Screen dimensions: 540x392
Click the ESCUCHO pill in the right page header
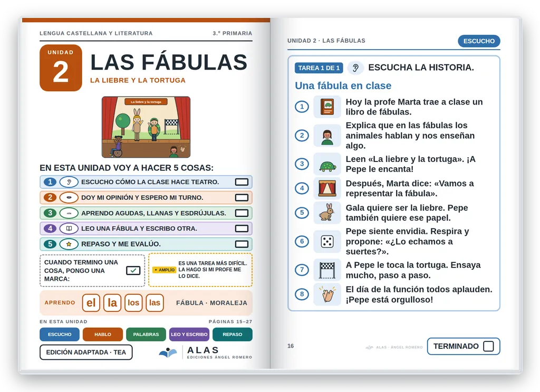pyautogui.click(x=479, y=41)
